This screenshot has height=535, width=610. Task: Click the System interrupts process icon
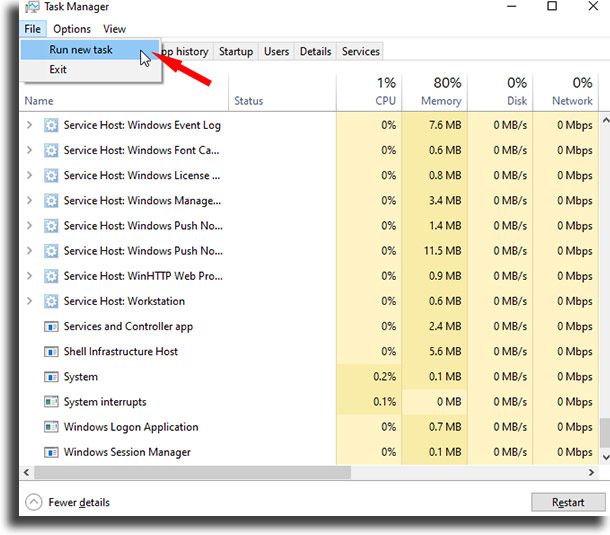(x=51, y=402)
